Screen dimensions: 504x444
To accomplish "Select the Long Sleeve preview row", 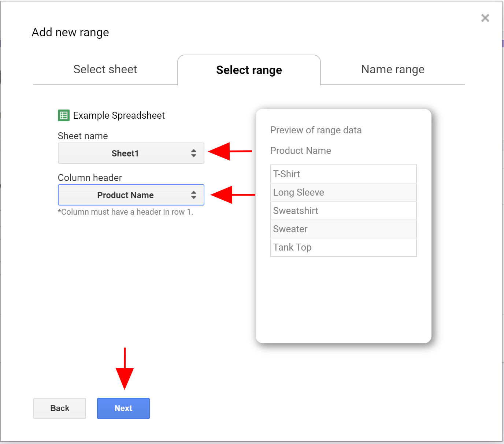I will 343,192.
